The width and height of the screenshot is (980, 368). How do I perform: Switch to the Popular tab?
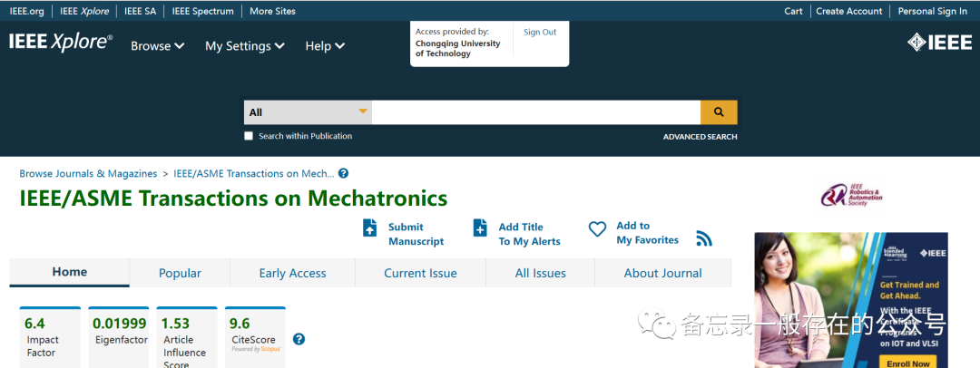click(x=180, y=273)
